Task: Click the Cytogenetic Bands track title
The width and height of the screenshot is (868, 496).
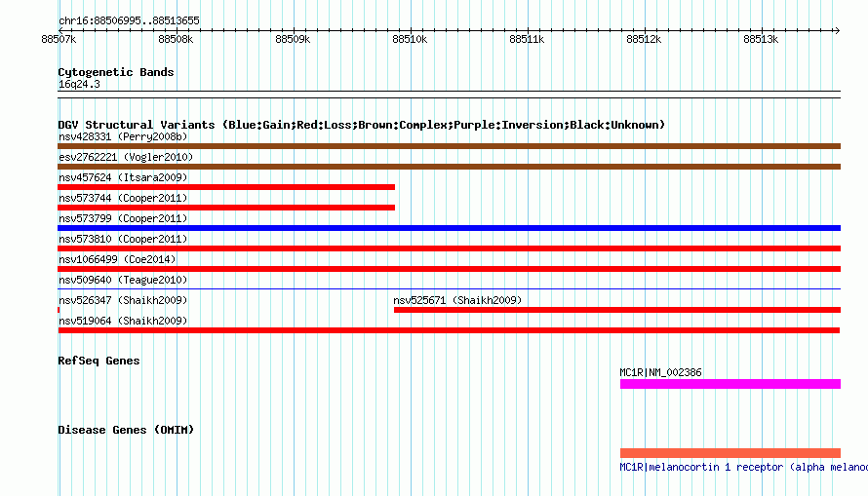Action: [x=116, y=72]
